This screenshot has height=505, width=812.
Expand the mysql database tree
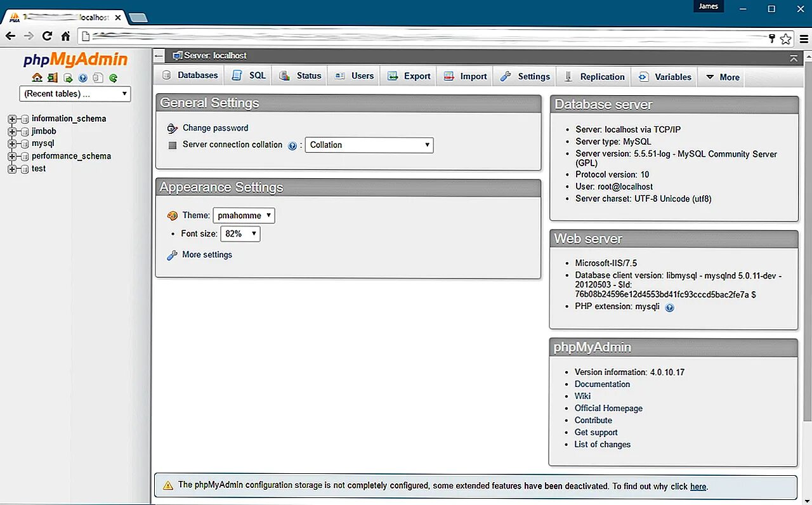click(x=11, y=143)
